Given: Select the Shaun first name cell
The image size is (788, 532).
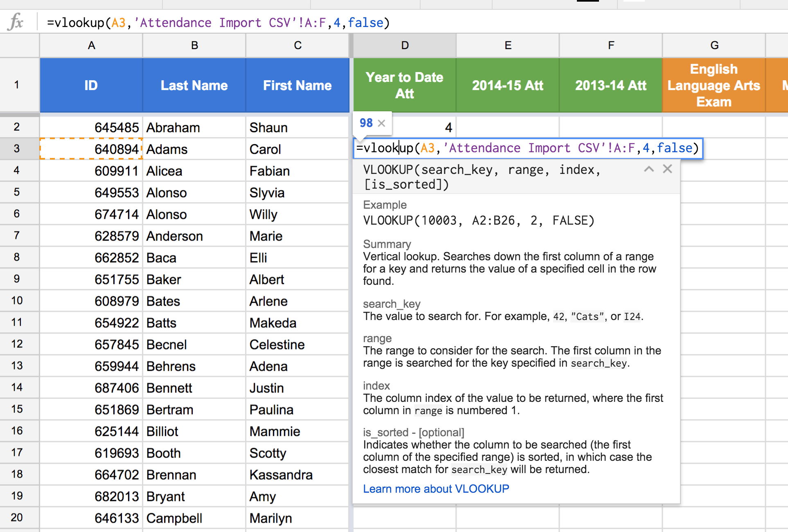Looking at the screenshot, I should (297, 127).
